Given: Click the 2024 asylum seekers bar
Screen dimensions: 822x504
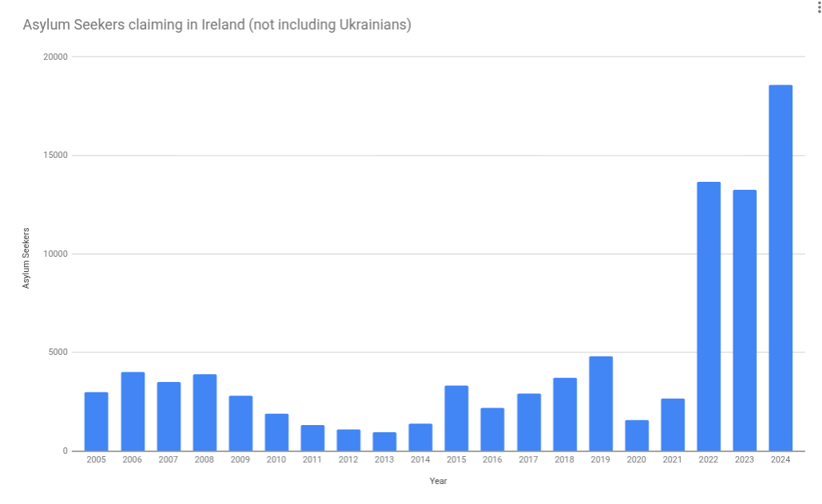Looking at the screenshot, I should (781, 268).
